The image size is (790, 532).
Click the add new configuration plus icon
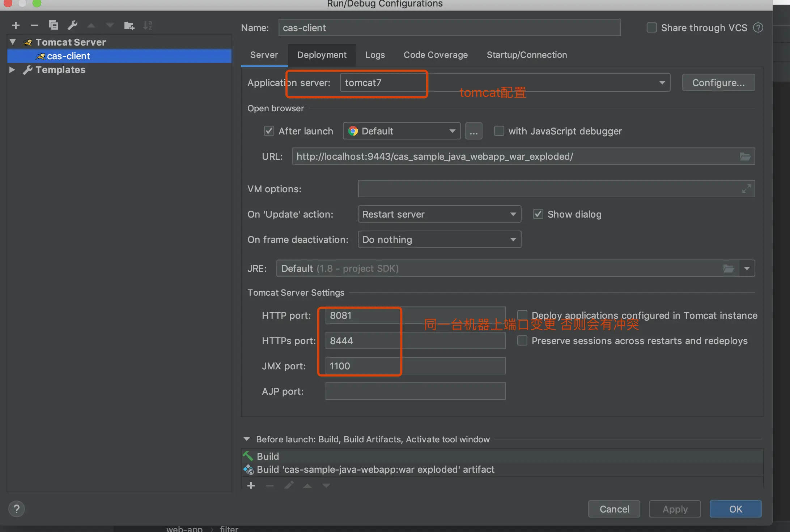point(16,25)
